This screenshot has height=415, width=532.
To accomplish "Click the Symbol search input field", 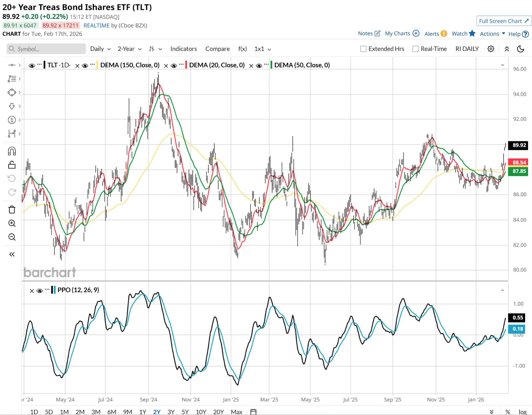I will 47,49.
